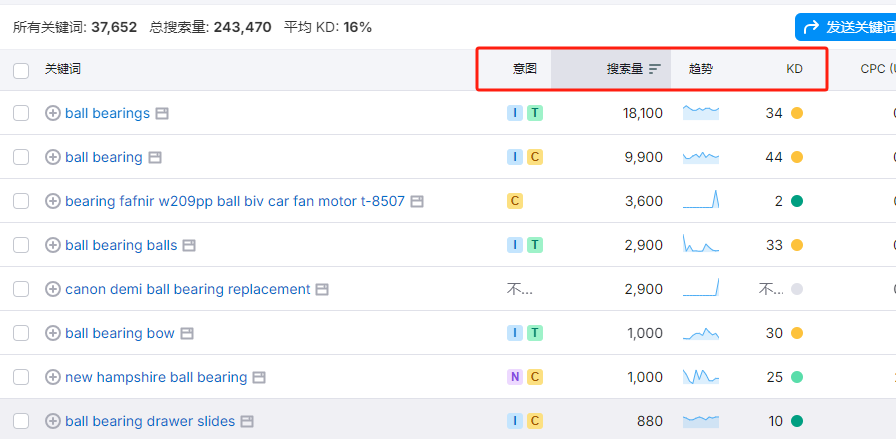Image resolution: width=896 pixels, height=439 pixels.
Task: Tick the select-all checkbox in header row
Action: (21, 70)
